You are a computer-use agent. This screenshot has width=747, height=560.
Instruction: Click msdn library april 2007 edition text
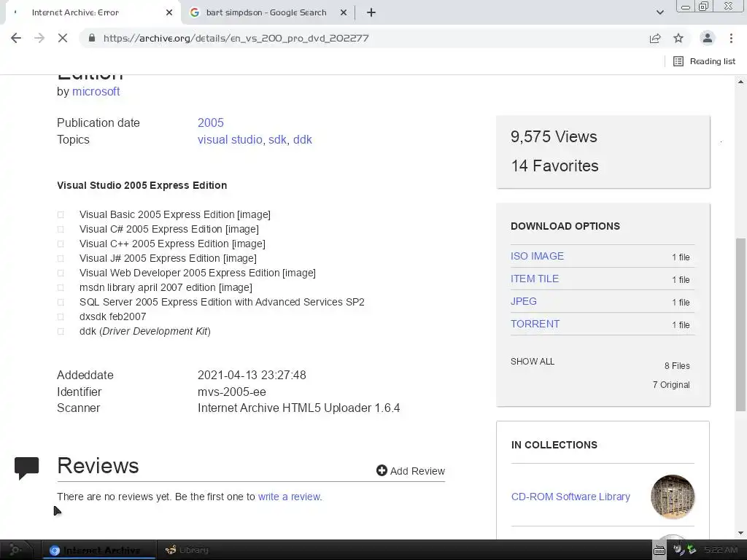coord(166,287)
